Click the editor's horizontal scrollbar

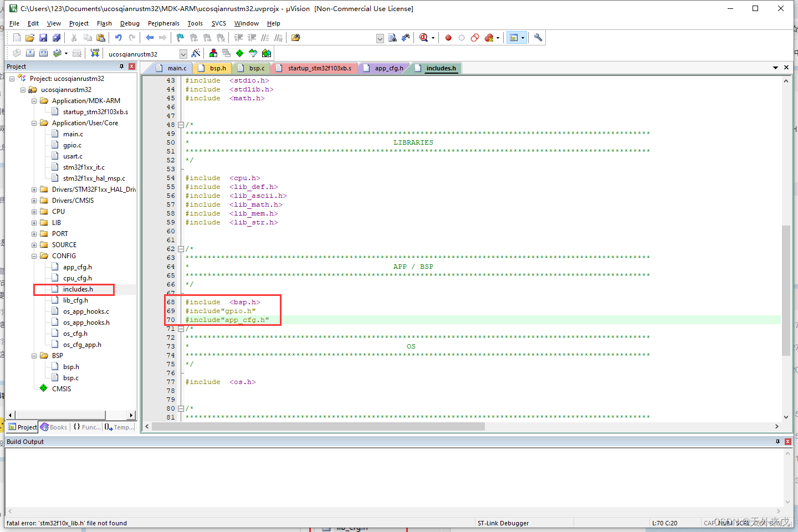pos(316,426)
